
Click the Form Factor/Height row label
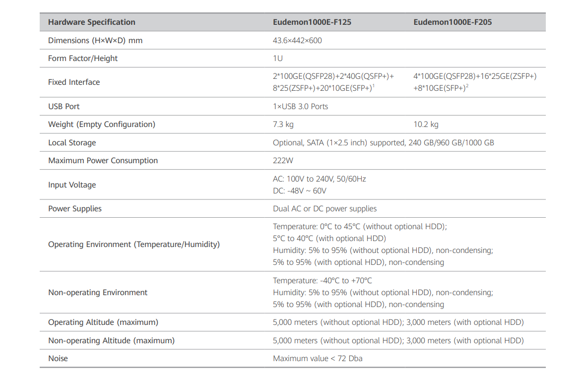[x=83, y=59]
